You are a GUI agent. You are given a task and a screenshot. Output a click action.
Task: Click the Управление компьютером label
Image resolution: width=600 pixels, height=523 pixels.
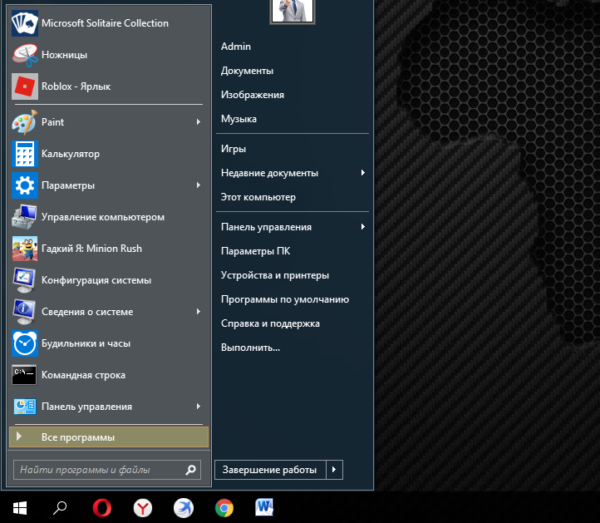tap(103, 217)
